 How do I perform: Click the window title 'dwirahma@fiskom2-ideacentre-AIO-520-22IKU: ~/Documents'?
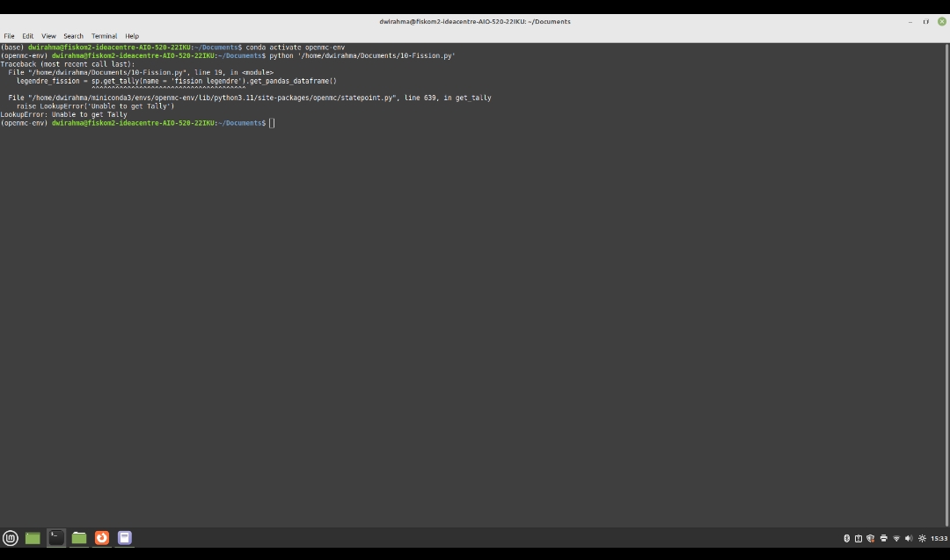point(475,21)
